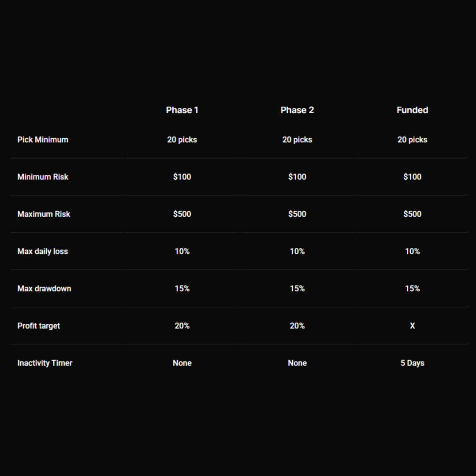476x476 pixels.
Task: Select the Max daily loss label
Action: pos(43,251)
